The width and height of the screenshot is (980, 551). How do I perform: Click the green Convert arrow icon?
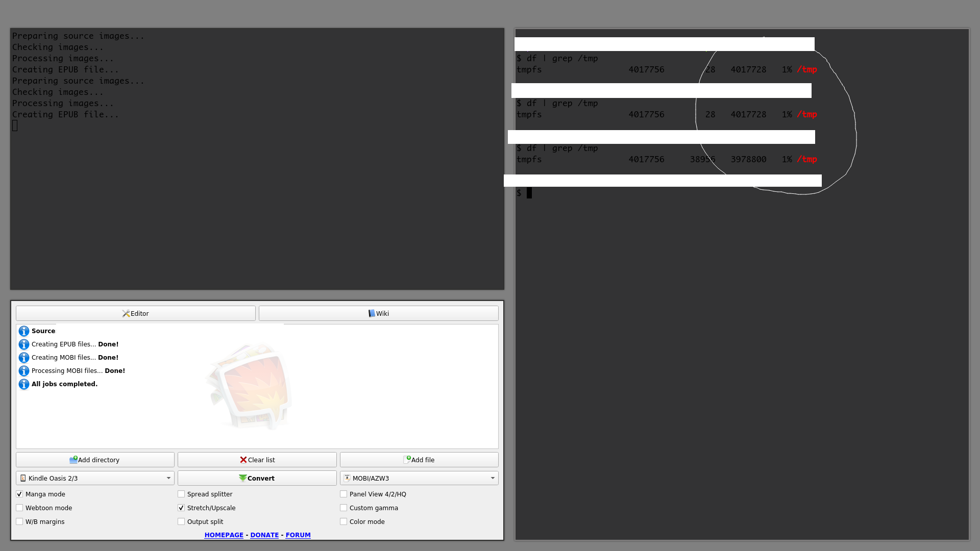pyautogui.click(x=242, y=478)
